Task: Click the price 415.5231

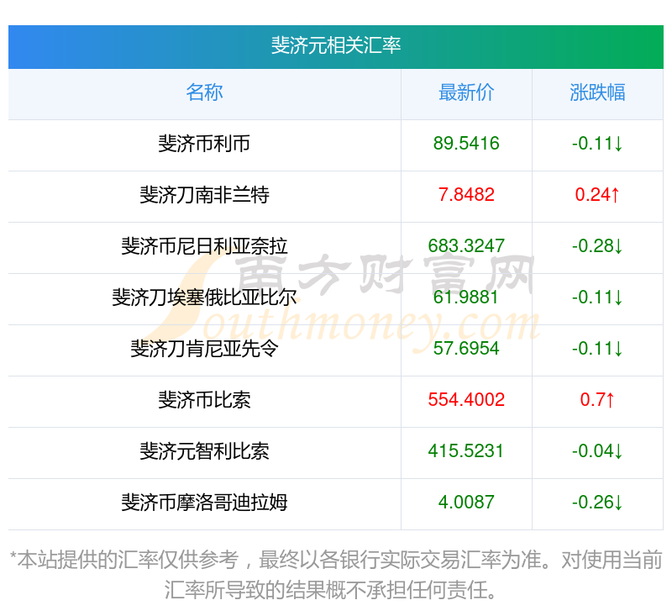Action: point(466,451)
